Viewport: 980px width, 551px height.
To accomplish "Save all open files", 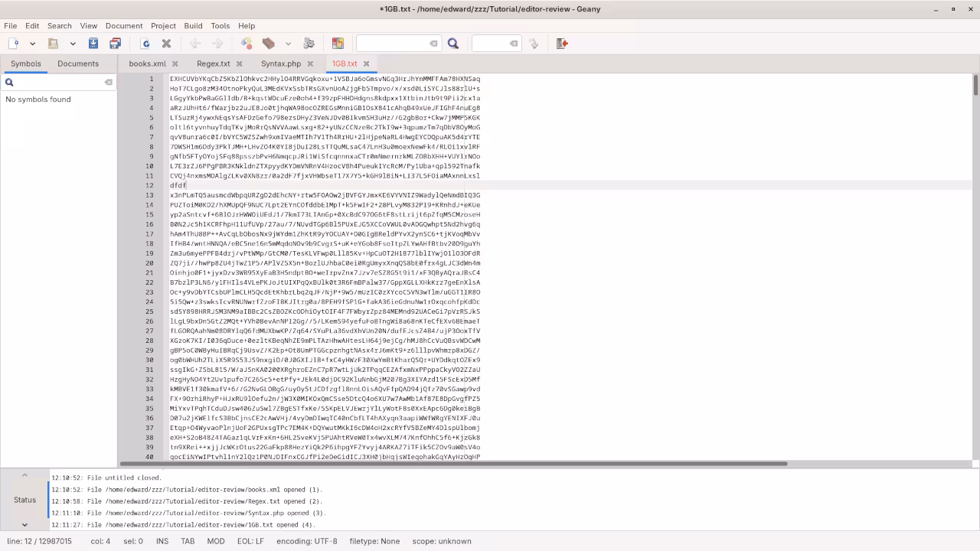I will point(112,43).
